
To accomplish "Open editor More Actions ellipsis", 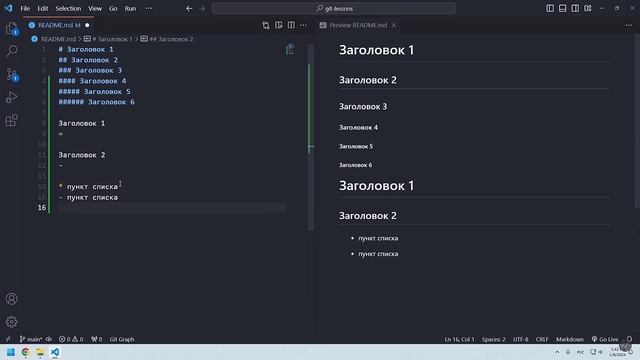I will 303,25.
